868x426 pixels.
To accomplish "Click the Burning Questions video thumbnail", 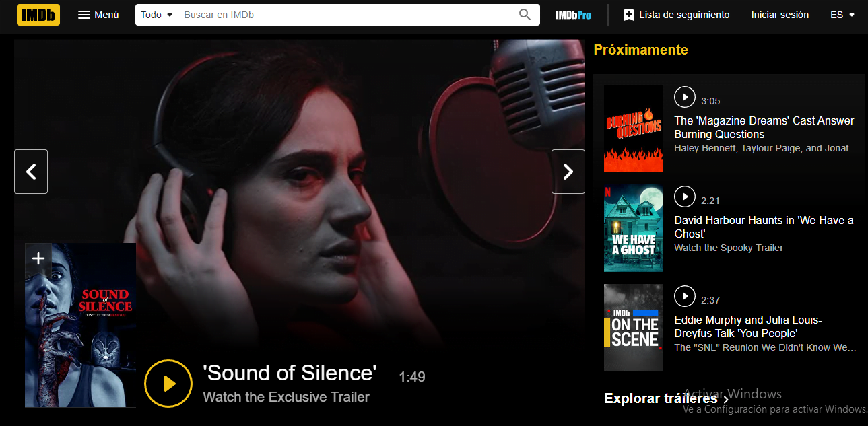I will [x=633, y=129].
